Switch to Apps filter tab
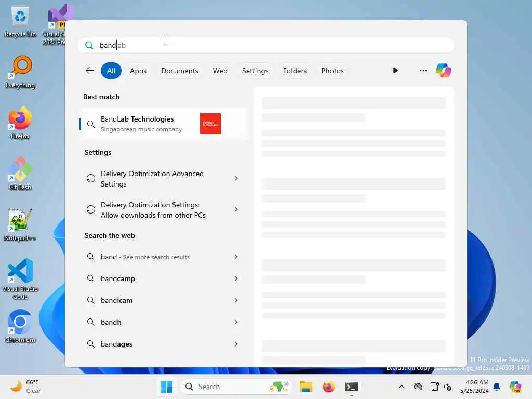 [x=138, y=71]
